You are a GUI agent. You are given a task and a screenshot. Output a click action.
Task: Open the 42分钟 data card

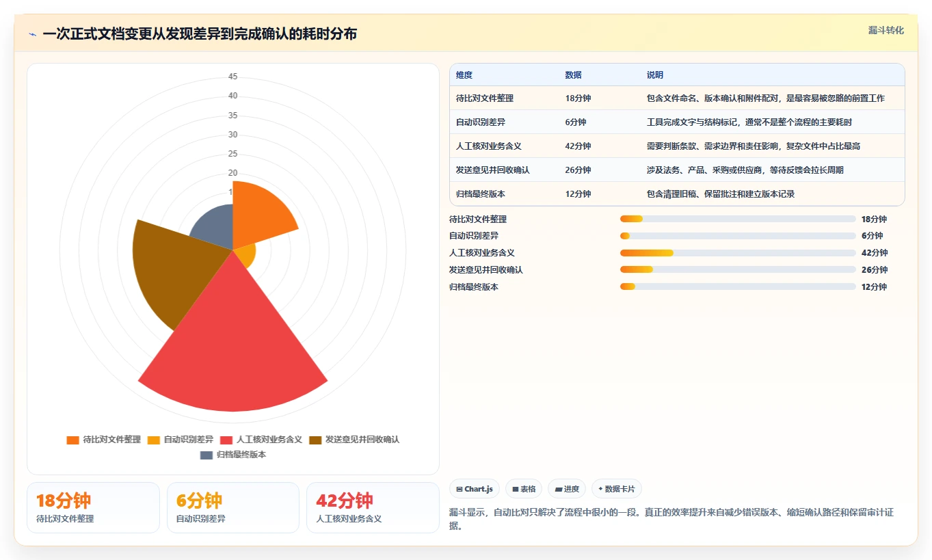[x=373, y=507]
